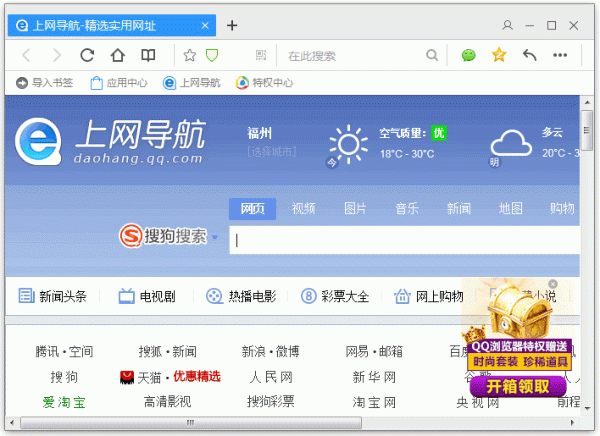The width and height of the screenshot is (600, 436).
Task: Open a new tab with the plus button
Action: pos(232,25)
